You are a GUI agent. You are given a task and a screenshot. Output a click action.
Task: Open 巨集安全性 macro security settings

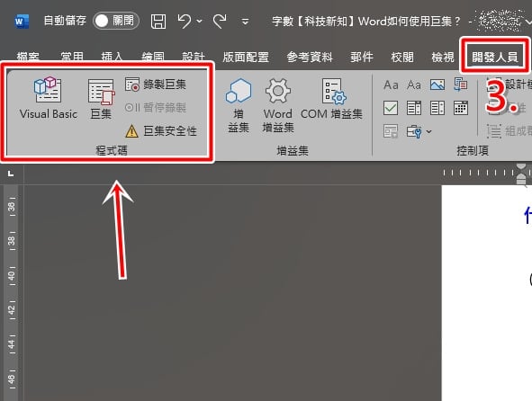coord(161,131)
